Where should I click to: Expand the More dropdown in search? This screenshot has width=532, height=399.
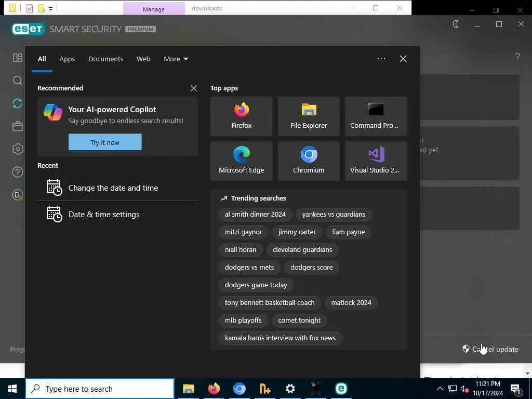176,59
